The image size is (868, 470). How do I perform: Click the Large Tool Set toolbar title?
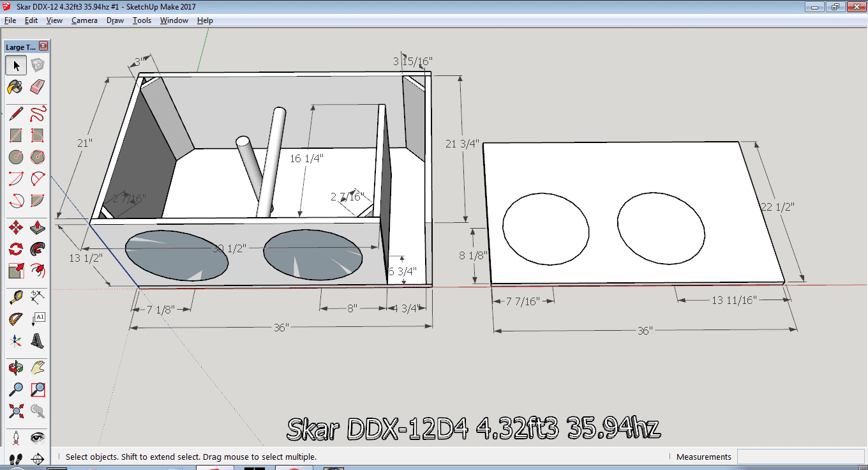pos(20,47)
